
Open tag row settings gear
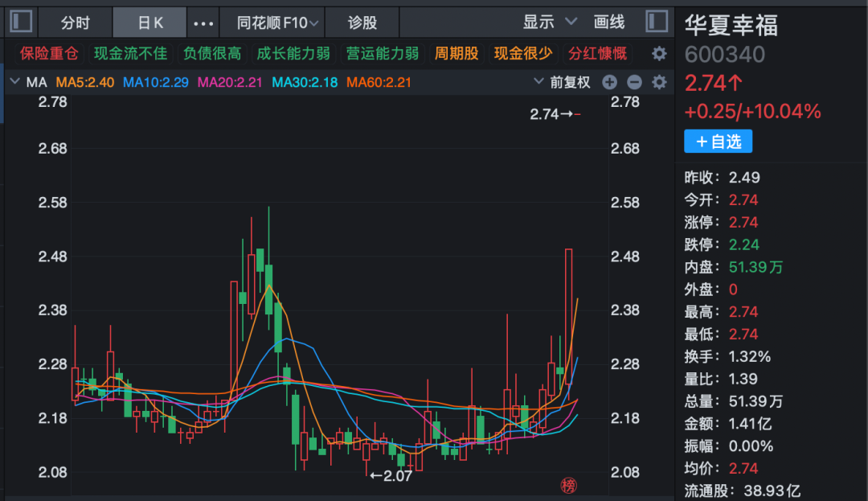click(659, 54)
